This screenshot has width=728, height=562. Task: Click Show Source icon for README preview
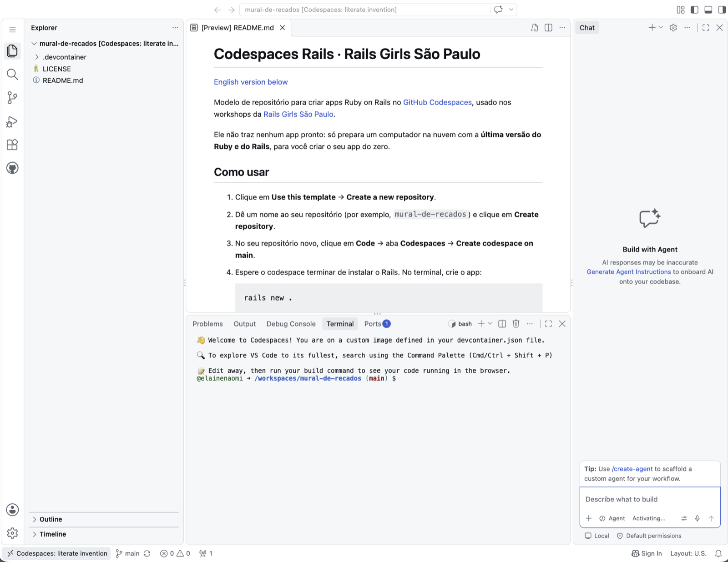click(x=535, y=28)
